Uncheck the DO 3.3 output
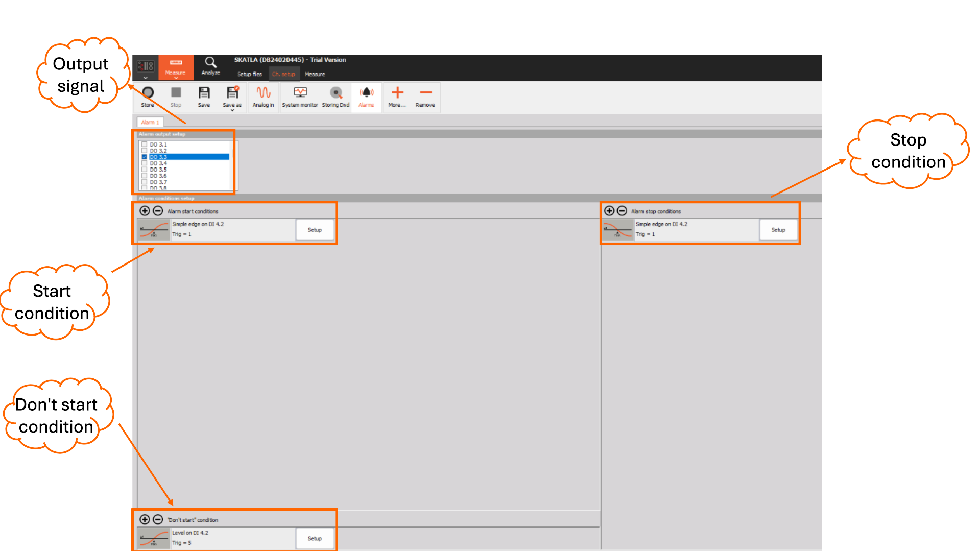Screen dimensions: 980x551 [145, 157]
